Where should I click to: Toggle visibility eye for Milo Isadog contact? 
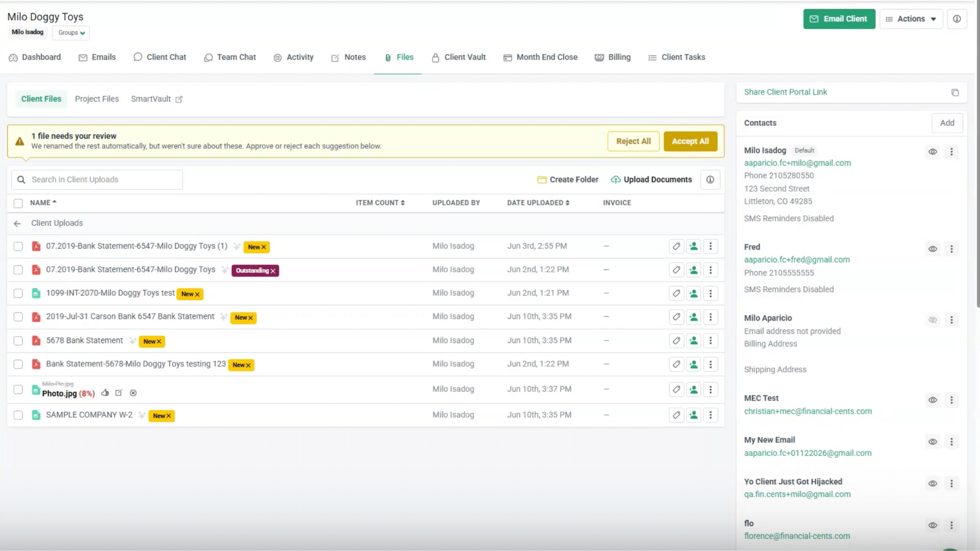click(933, 152)
